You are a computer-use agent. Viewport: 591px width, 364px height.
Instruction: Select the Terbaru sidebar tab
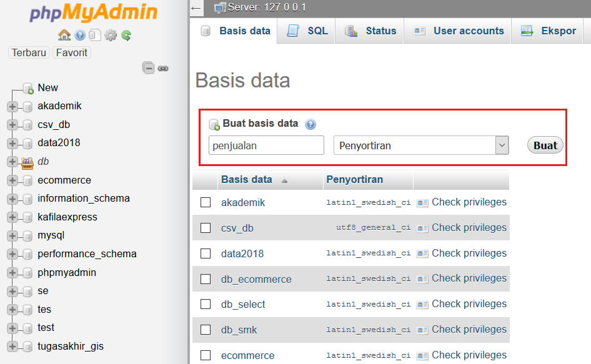[x=29, y=52]
